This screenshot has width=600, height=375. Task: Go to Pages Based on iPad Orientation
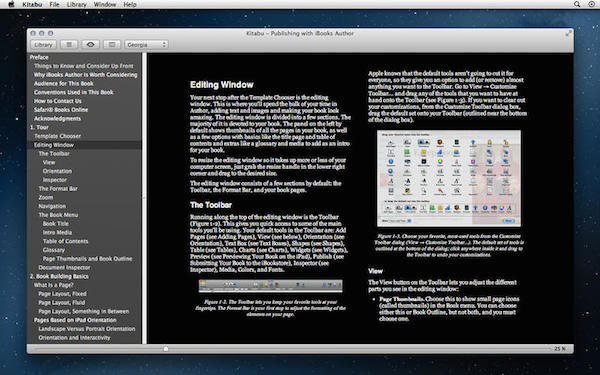coord(75,320)
